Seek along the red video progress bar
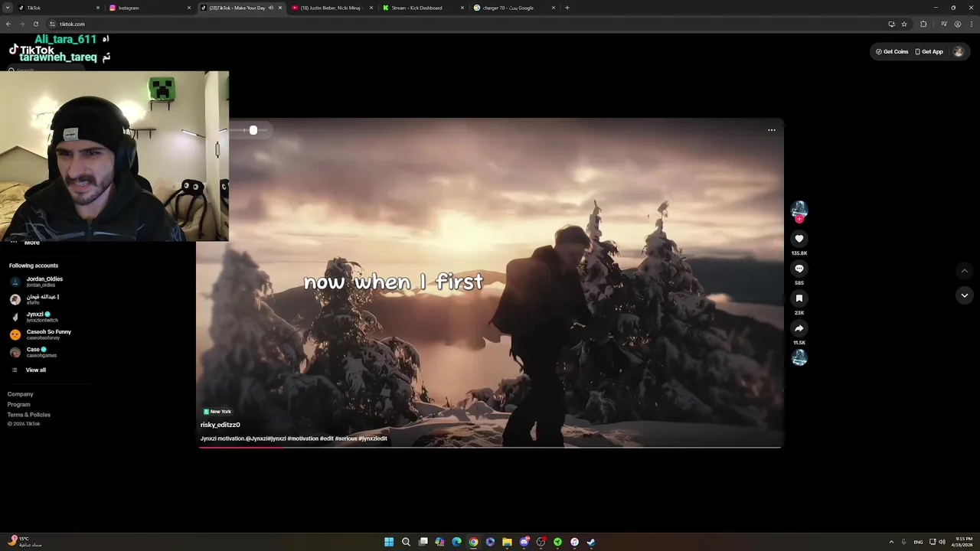 point(490,447)
